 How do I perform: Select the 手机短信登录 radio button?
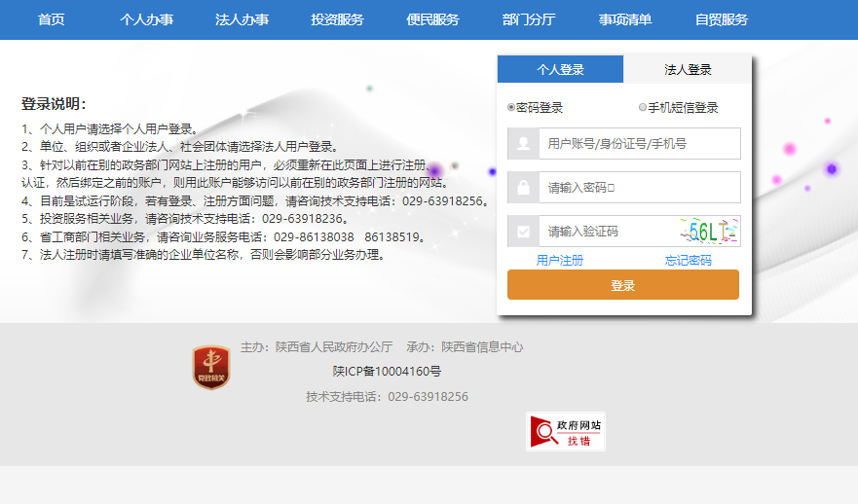(643, 108)
